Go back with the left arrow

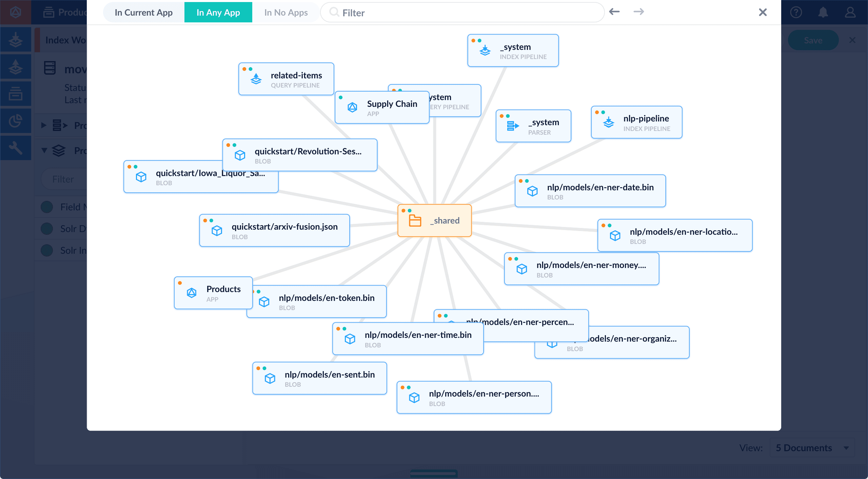click(x=614, y=12)
